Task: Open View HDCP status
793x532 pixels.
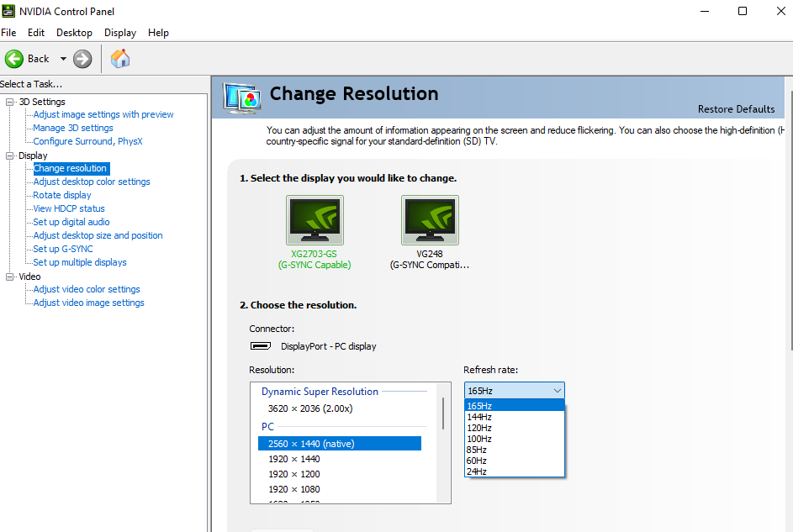Action: click(x=69, y=208)
